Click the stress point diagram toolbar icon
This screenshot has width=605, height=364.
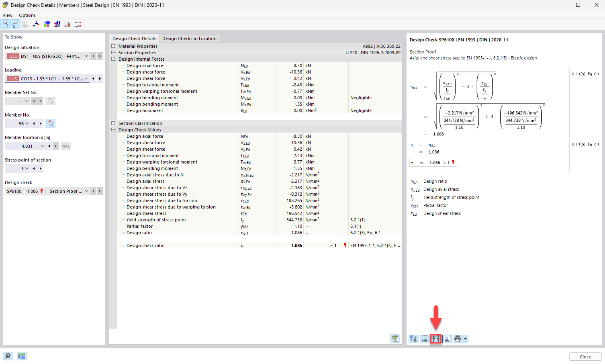(x=36, y=24)
